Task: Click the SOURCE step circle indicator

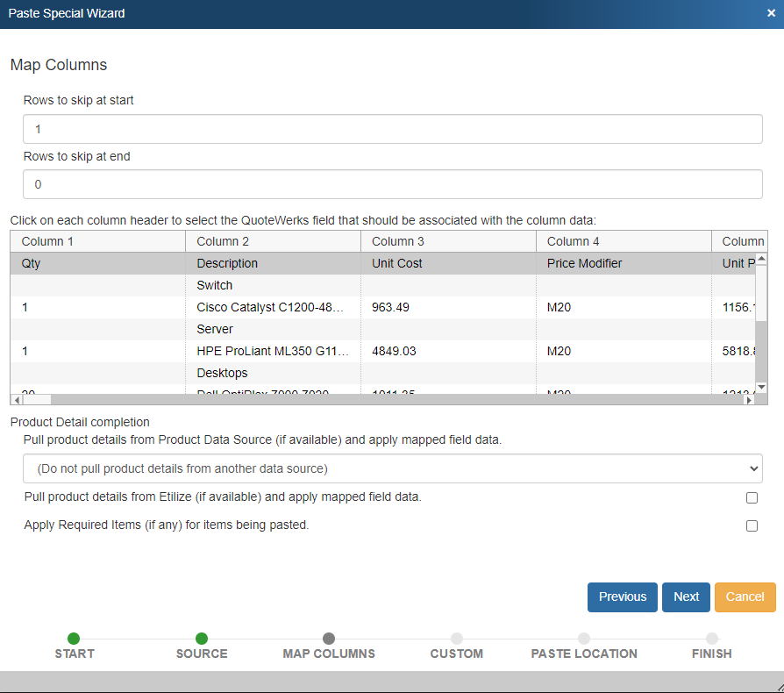Action: point(202,639)
